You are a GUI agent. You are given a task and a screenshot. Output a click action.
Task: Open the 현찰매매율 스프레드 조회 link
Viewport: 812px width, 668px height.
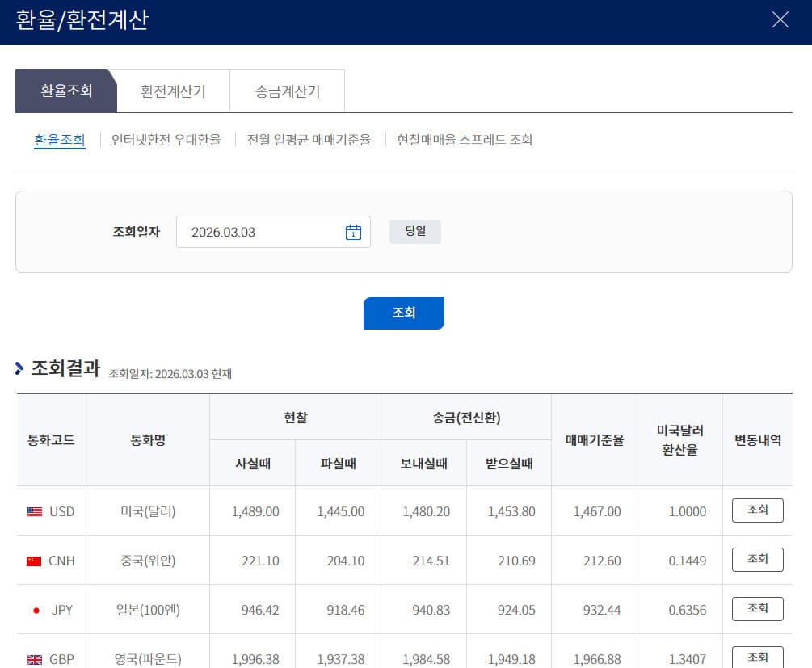pos(465,140)
